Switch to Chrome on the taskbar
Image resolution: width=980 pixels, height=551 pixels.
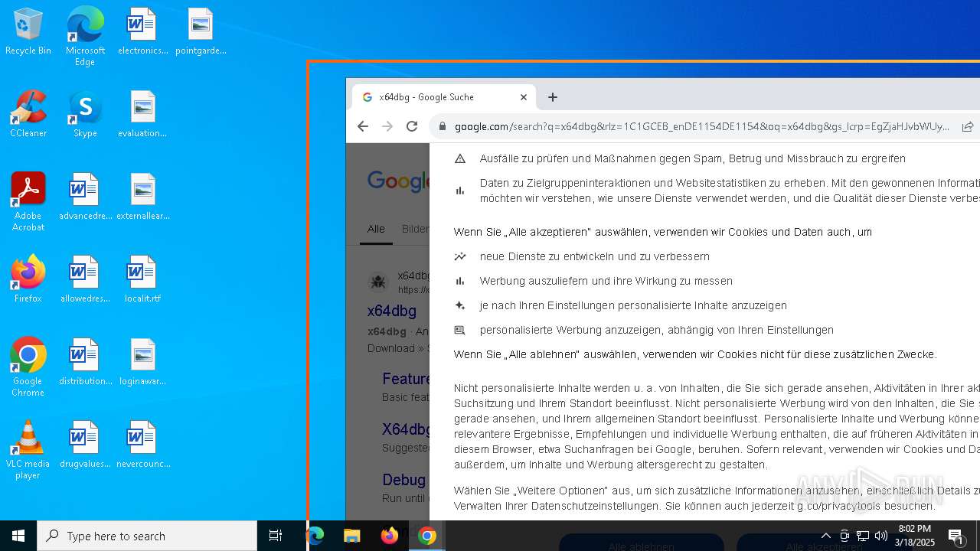click(x=427, y=536)
